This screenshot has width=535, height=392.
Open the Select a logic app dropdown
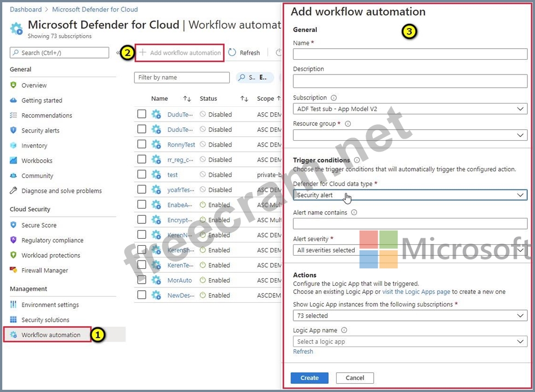point(410,342)
